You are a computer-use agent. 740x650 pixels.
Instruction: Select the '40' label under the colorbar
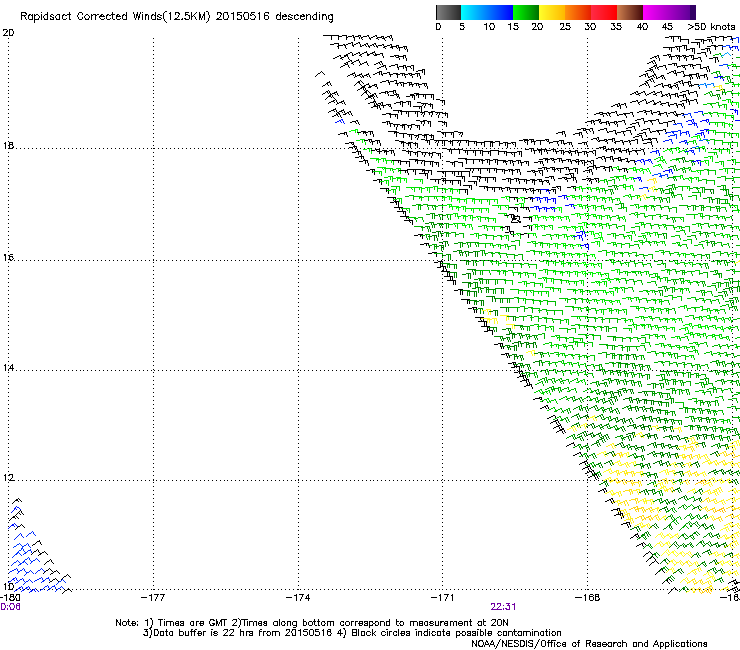coord(642,27)
